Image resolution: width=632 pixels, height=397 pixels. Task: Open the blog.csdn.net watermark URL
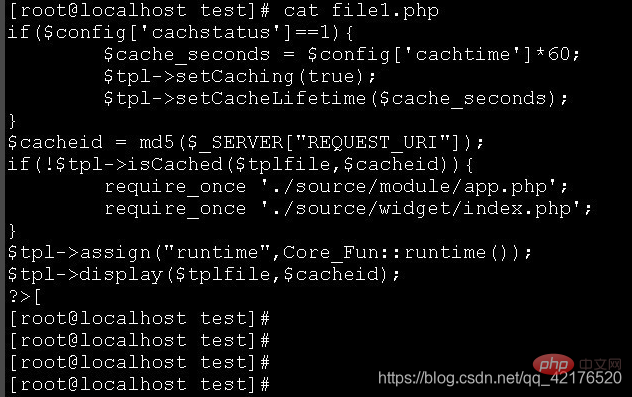(x=500, y=378)
